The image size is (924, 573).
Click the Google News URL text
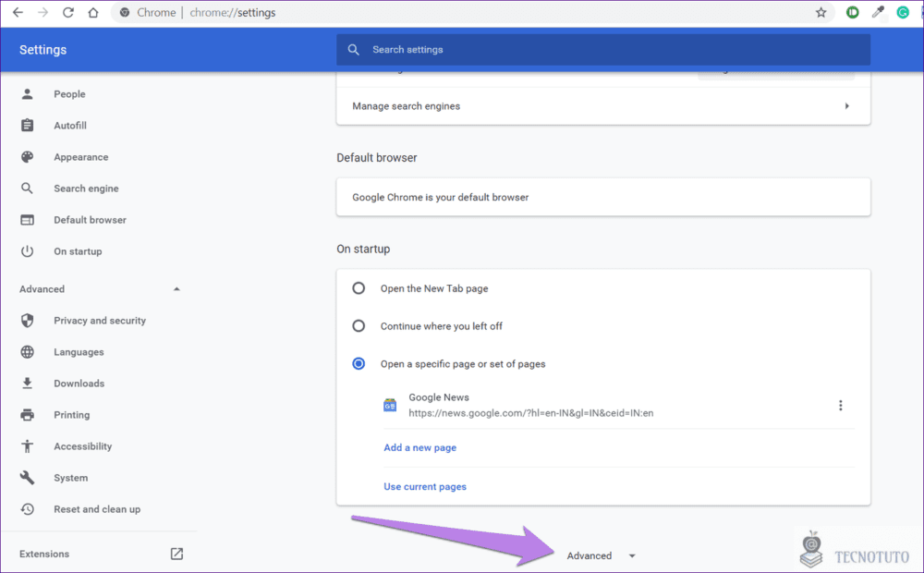pos(531,413)
